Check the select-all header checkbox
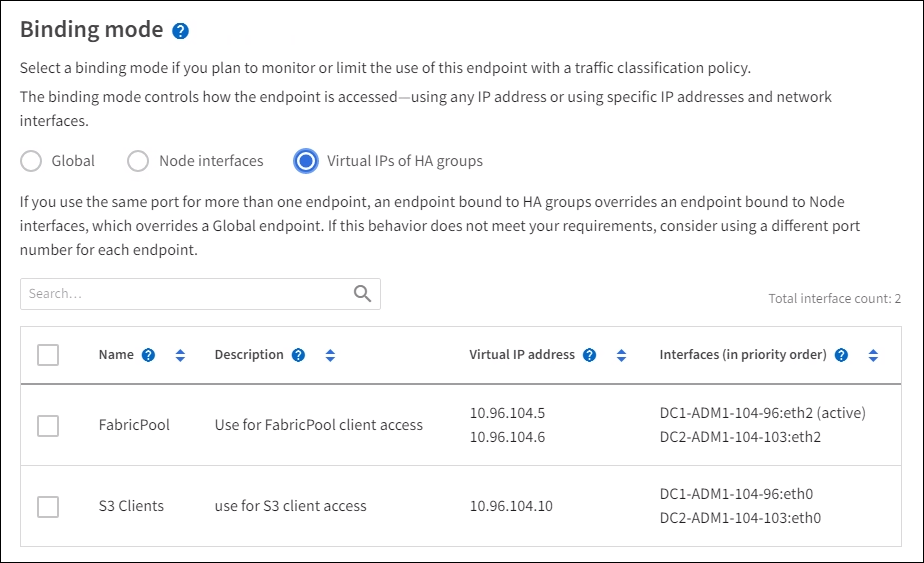 (48, 355)
